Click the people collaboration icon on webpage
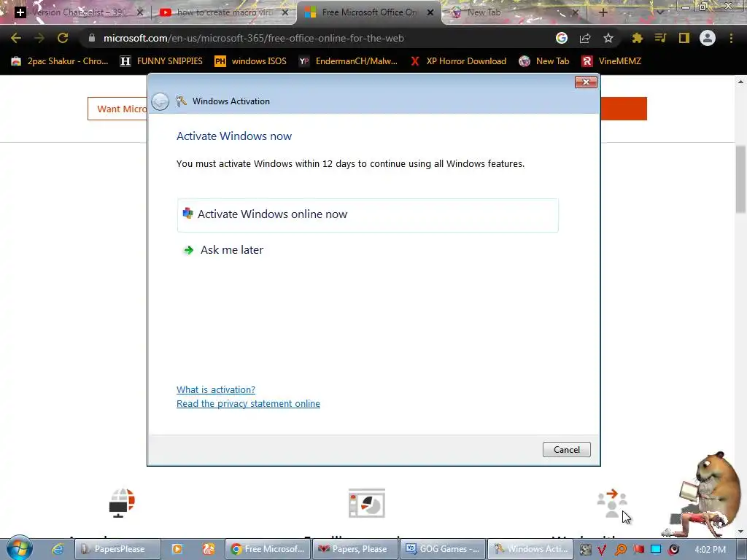The width and height of the screenshot is (747, 560). pyautogui.click(x=612, y=503)
